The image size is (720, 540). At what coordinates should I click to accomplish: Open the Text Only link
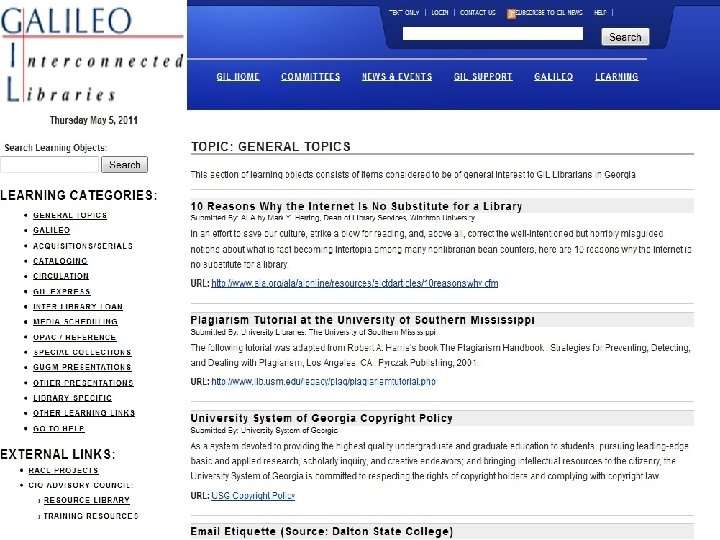pyautogui.click(x=404, y=12)
